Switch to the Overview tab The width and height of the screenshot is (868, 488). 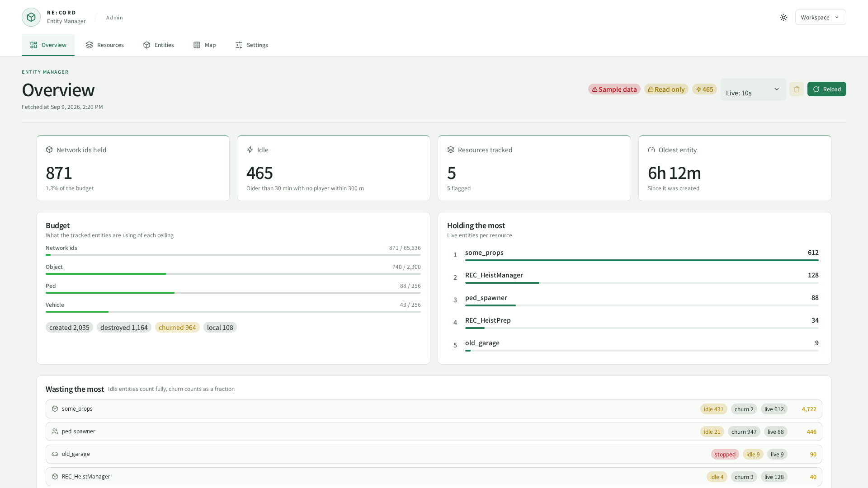(x=48, y=45)
